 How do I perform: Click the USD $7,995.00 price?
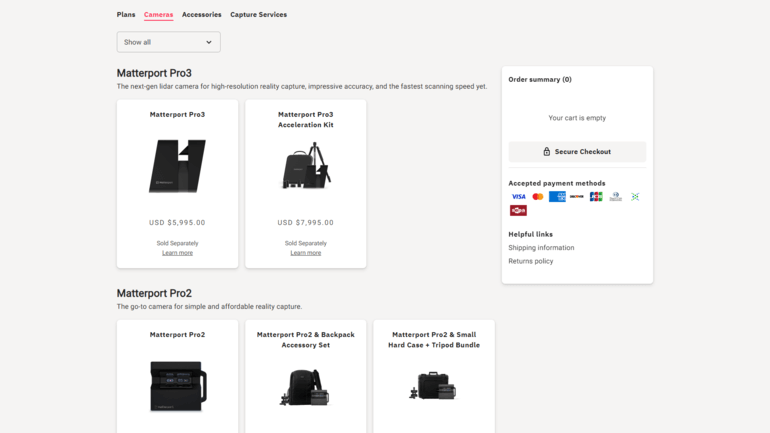tap(305, 222)
